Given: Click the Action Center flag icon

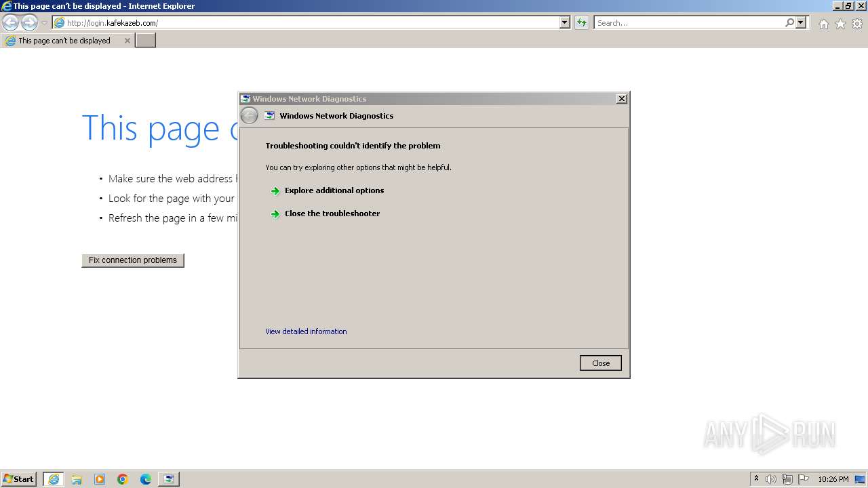Looking at the screenshot, I should 804,479.
